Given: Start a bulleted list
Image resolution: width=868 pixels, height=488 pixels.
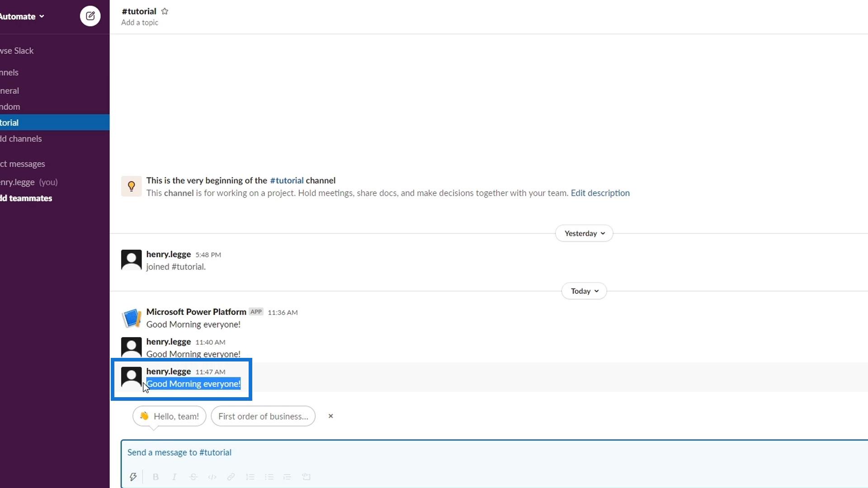Looking at the screenshot, I should [269, 477].
